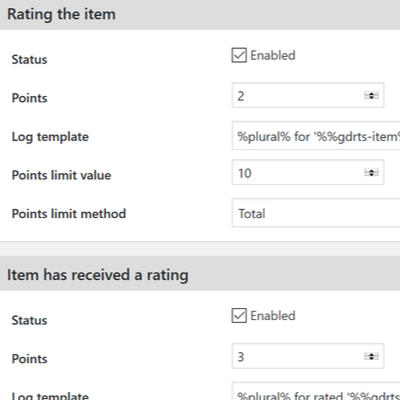Click Log template field in Rating the item

coord(316,136)
